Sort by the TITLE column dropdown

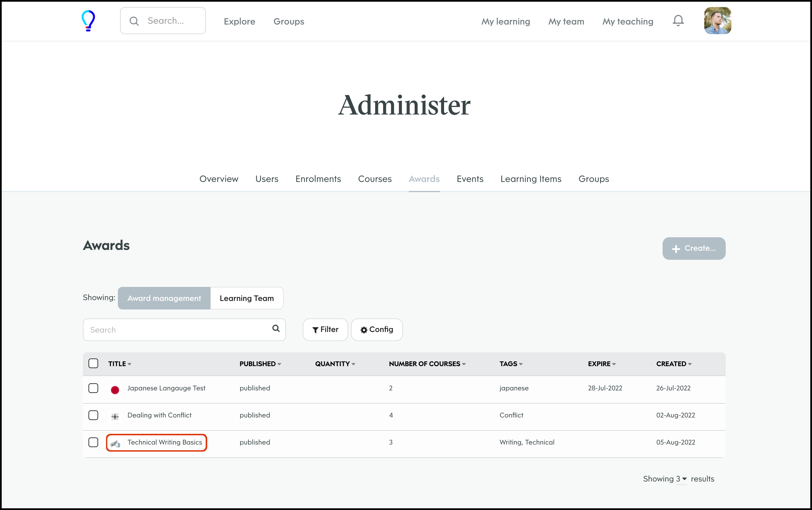tap(120, 364)
